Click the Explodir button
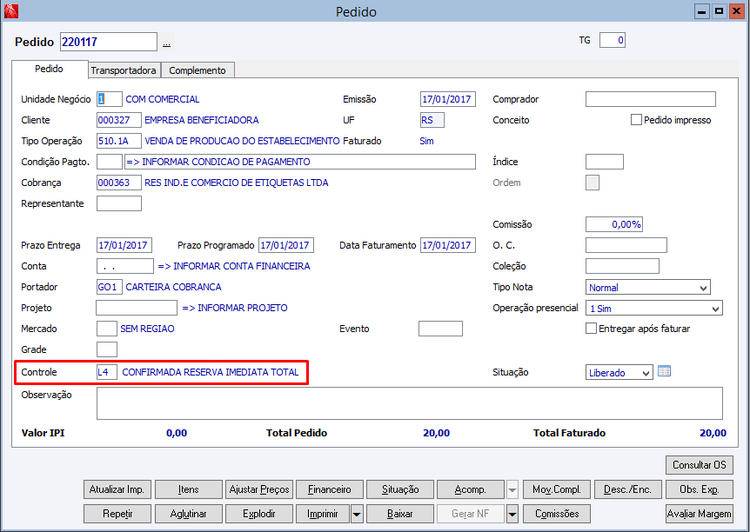Image resolution: width=750 pixels, height=532 pixels. 259,514
